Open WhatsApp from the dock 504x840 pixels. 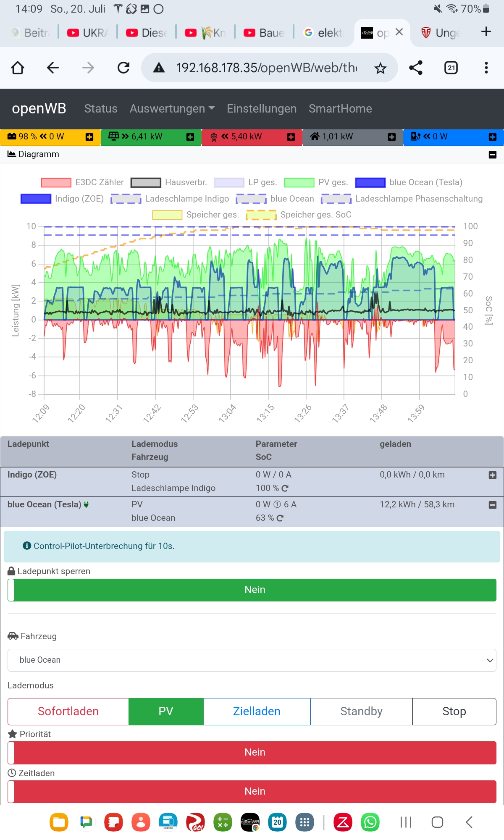370,822
